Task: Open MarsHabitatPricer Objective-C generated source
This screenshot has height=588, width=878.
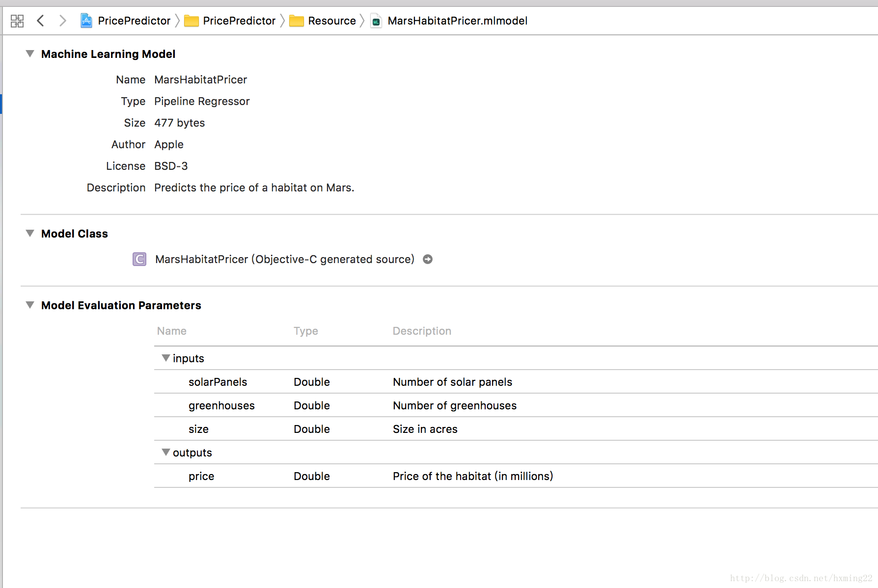Action: point(285,259)
